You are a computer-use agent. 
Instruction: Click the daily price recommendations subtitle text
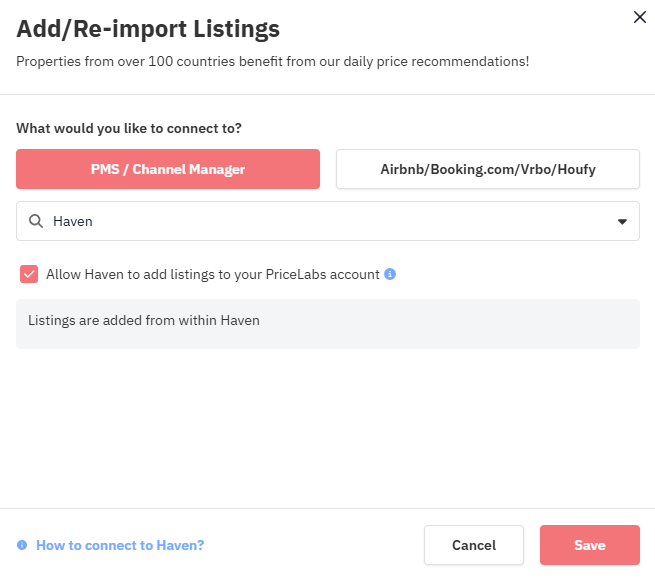(x=272, y=61)
